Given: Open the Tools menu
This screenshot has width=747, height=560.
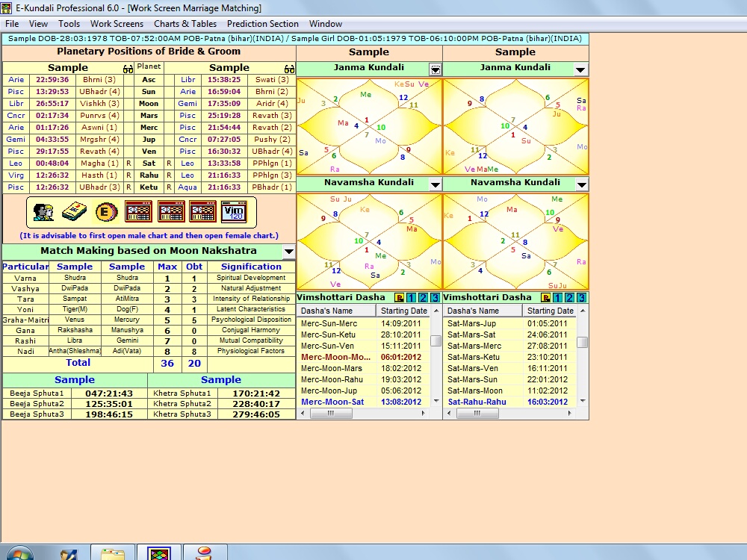Looking at the screenshot, I should pyautogui.click(x=69, y=24).
